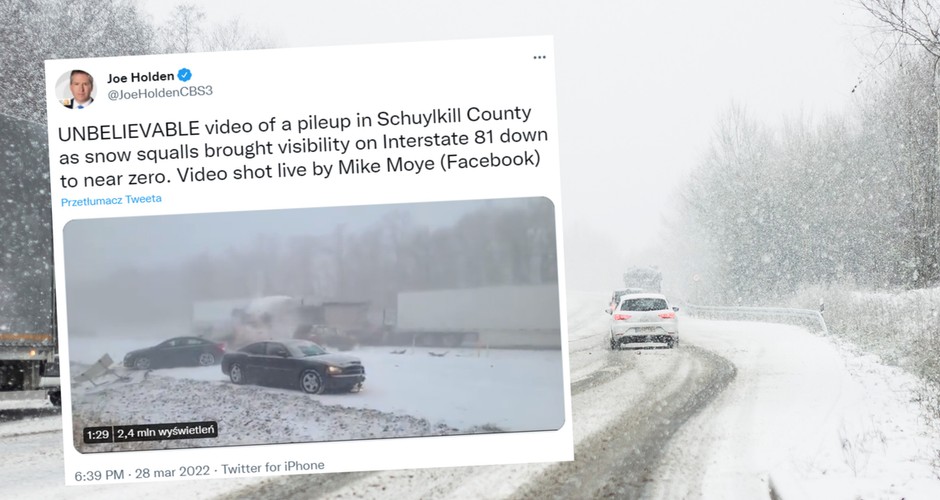Click the blue verified badge
The height and width of the screenshot is (500, 940).
pos(185,75)
